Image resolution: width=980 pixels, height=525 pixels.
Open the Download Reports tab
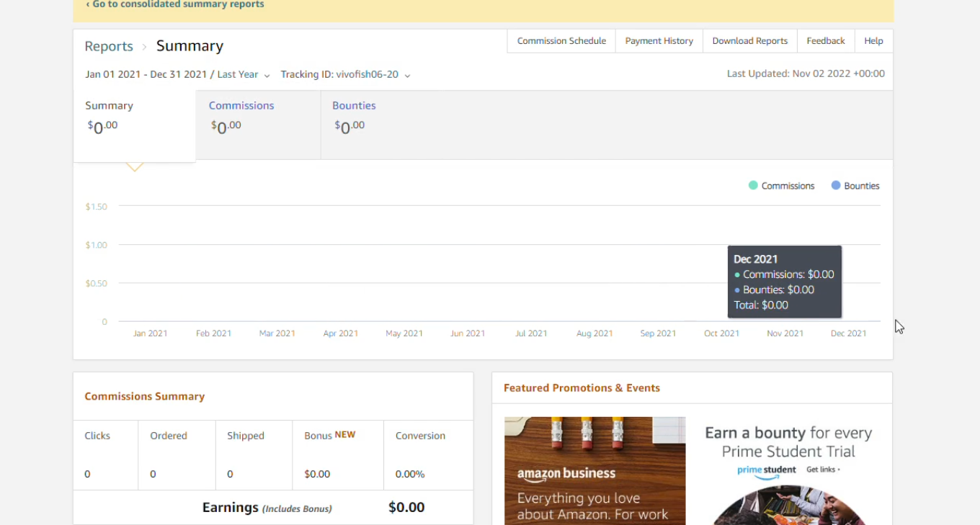click(749, 41)
